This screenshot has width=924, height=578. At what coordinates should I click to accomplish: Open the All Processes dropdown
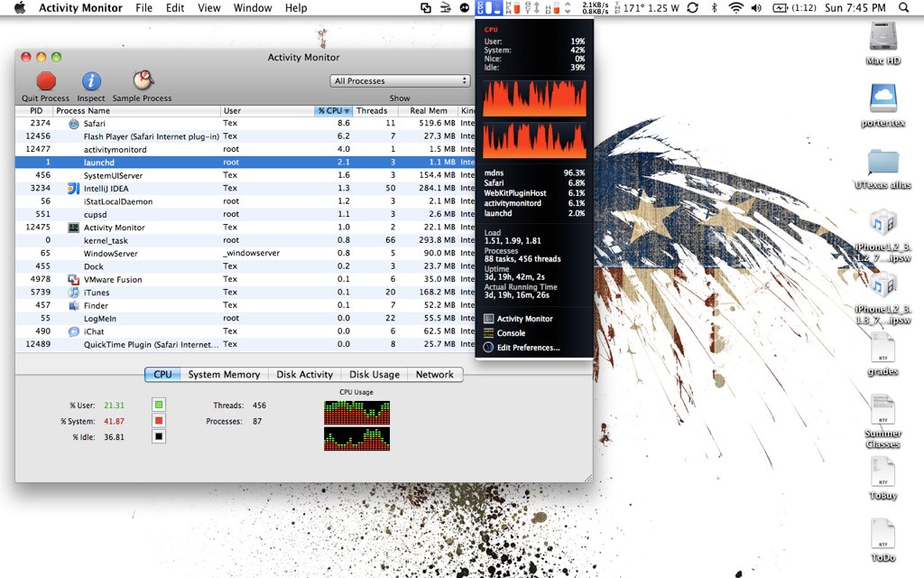click(400, 80)
